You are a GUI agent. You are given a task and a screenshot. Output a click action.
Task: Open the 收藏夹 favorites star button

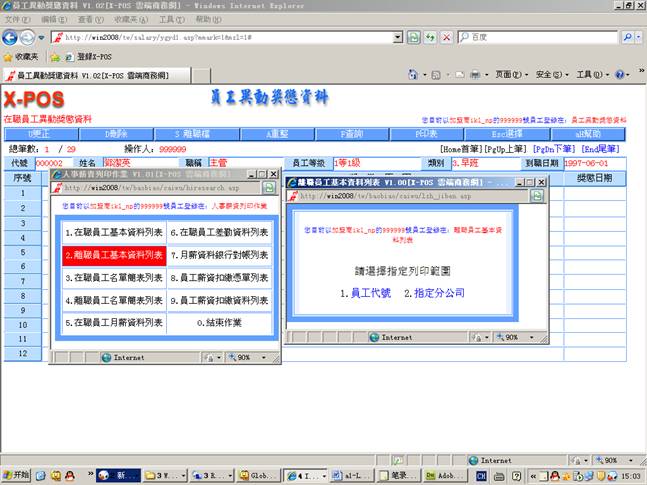pyautogui.click(x=22, y=57)
